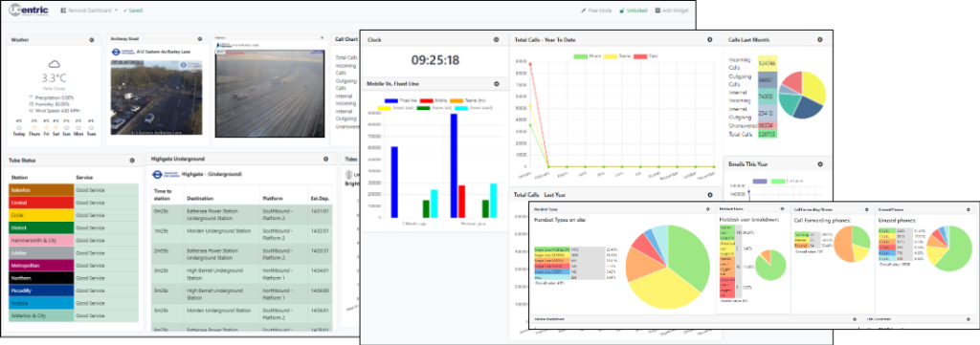980x345 pixels.
Task: Open Archway Road widget settings gear
Action: [x=200, y=39]
